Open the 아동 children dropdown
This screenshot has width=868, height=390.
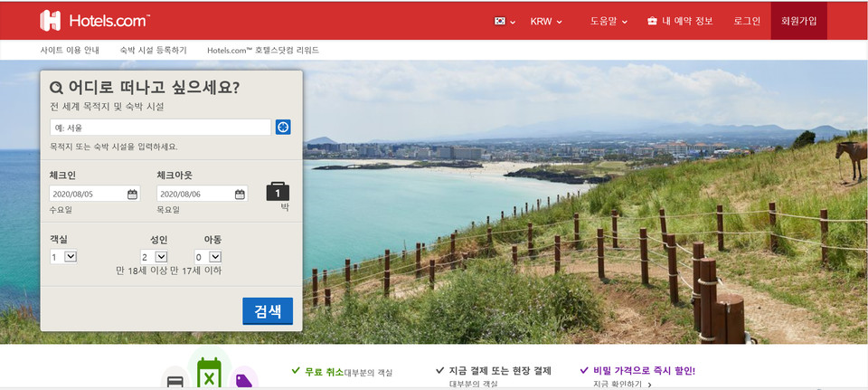[x=208, y=257]
